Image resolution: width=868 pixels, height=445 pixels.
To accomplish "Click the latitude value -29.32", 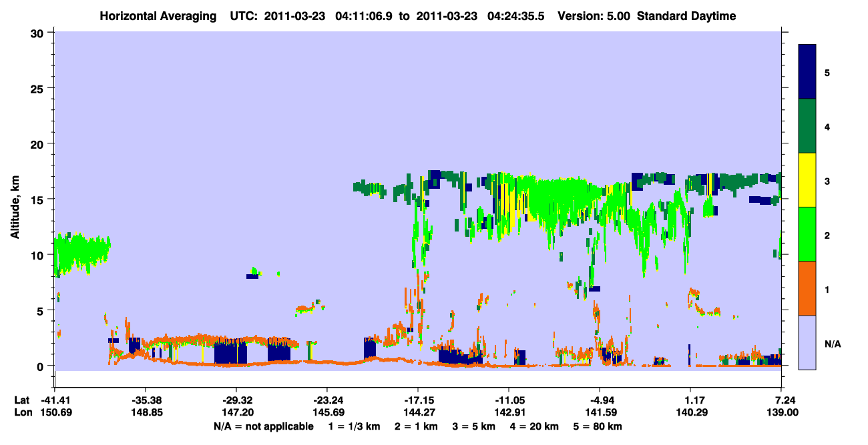I will 236,400.
